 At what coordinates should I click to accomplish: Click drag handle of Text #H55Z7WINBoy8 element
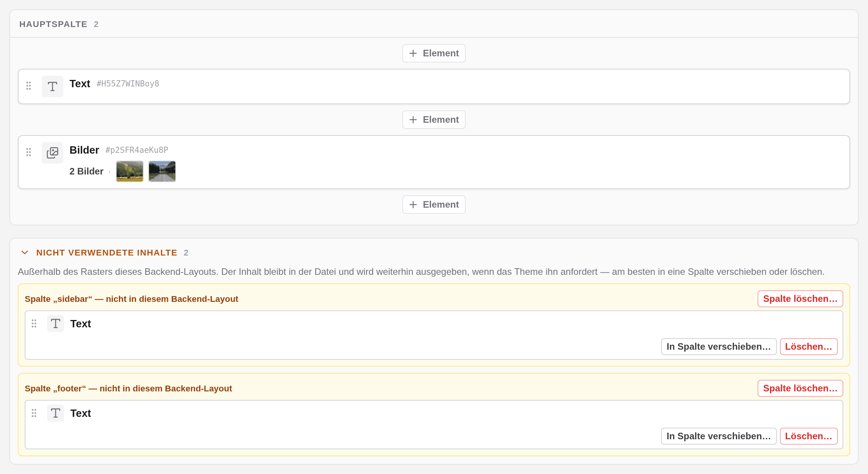point(29,86)
